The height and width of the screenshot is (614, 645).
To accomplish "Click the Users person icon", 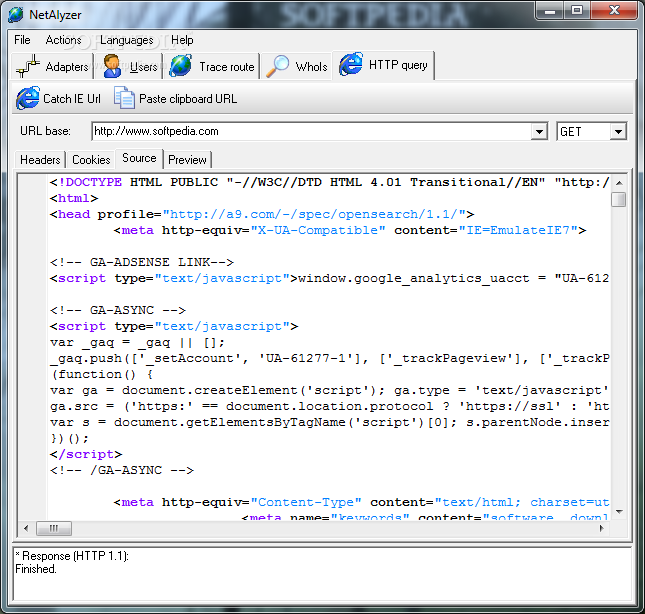I will pyautogui.click(x=112, y=66).
